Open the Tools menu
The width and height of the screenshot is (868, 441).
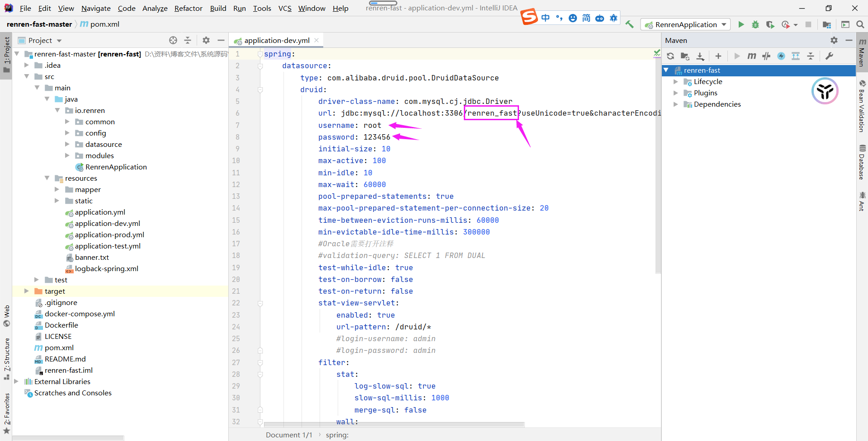(262, 8)
